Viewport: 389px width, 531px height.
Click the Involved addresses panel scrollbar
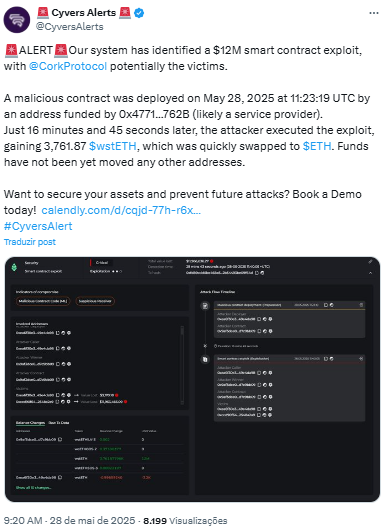182,365
